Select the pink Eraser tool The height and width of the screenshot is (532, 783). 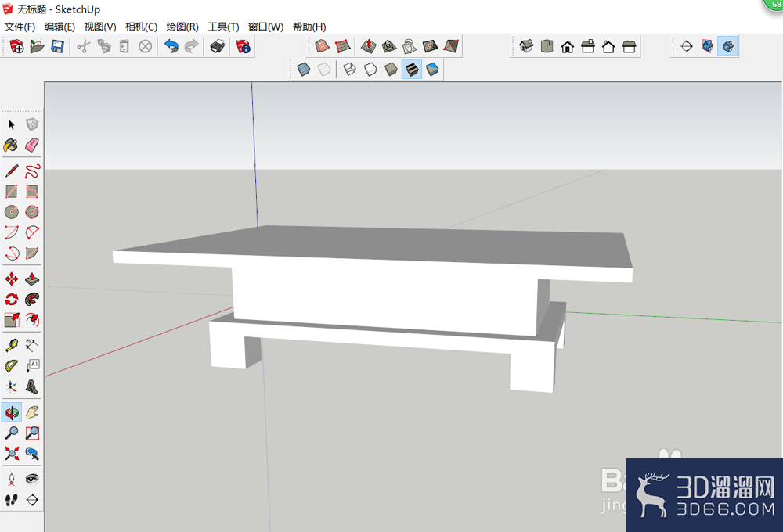pos(32,146)
